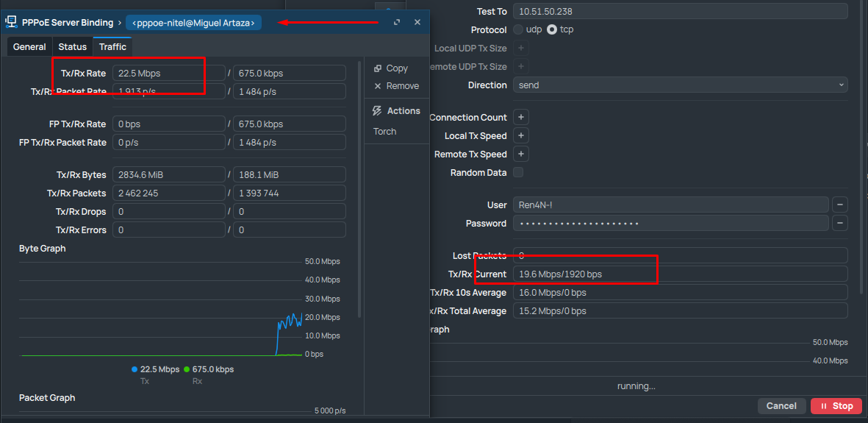Remove the Password field with minus button
The width and height of the screenshot is (868, 423).
click(x=839, y=224)
